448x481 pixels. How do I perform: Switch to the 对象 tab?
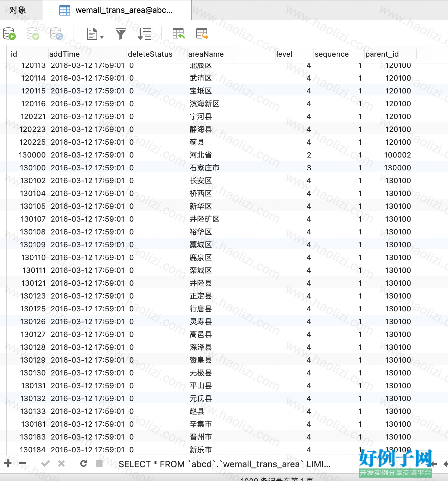point(18,10)
